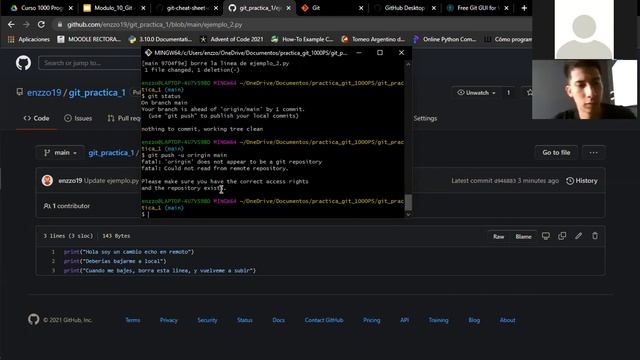
Task: Open the Blog footer link
Action: click(474, 320)
